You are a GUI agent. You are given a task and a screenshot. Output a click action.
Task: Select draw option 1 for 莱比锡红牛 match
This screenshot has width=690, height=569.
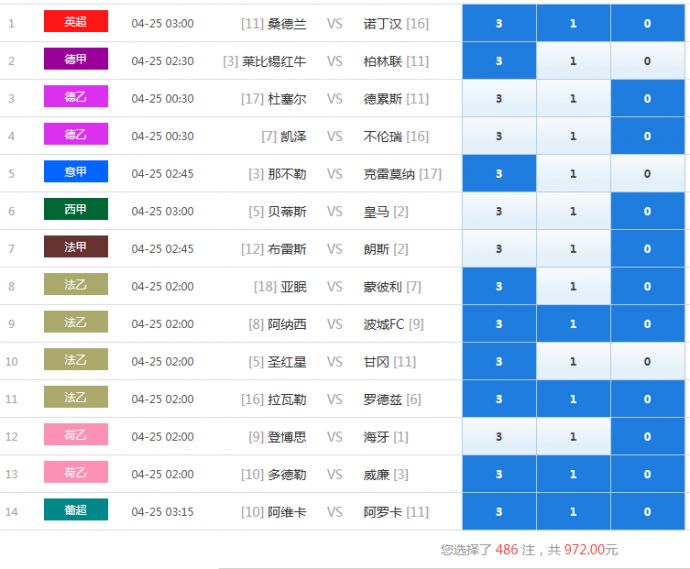click(573, 61)
